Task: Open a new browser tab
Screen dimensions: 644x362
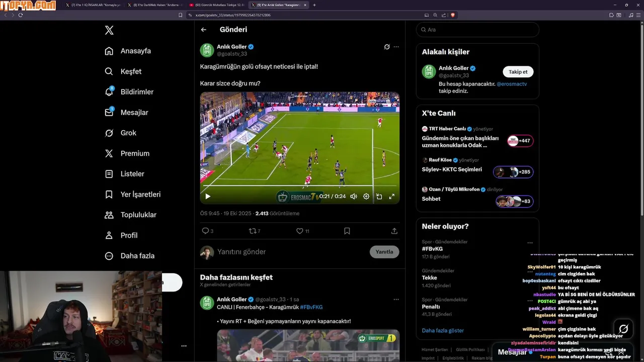Action: (x=314, y=5)
